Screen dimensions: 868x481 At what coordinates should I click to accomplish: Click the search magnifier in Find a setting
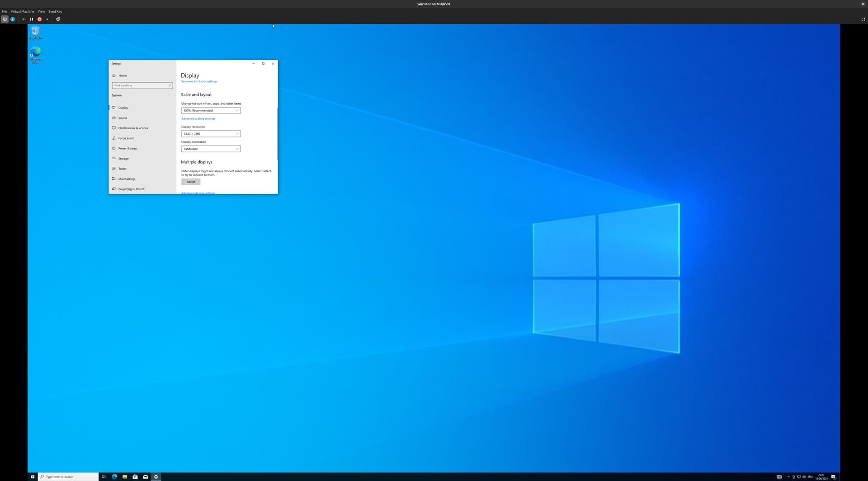170,85
